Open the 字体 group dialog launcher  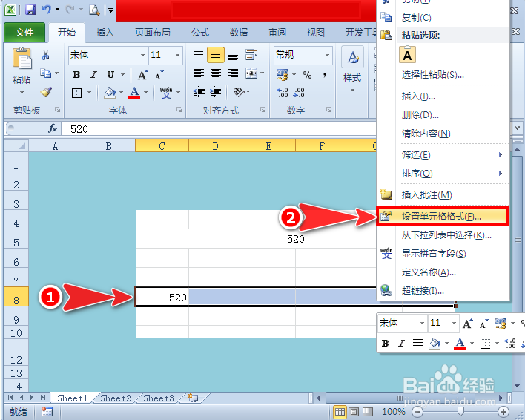pos(179,110)
